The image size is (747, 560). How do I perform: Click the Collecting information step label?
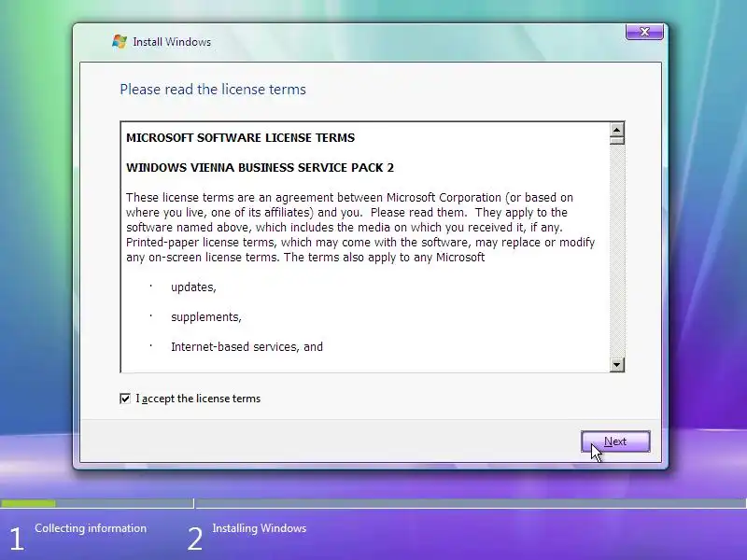(x=91, y=528)
